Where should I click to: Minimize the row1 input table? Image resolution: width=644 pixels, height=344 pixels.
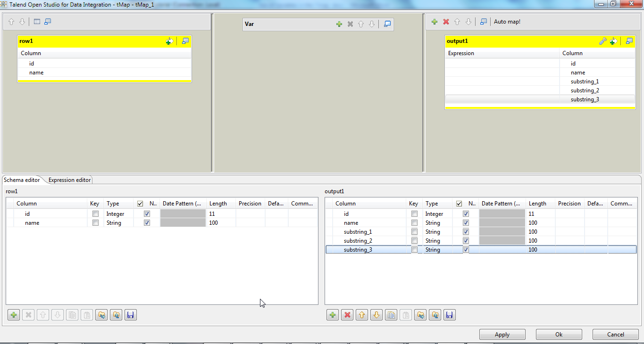point(185,41)
